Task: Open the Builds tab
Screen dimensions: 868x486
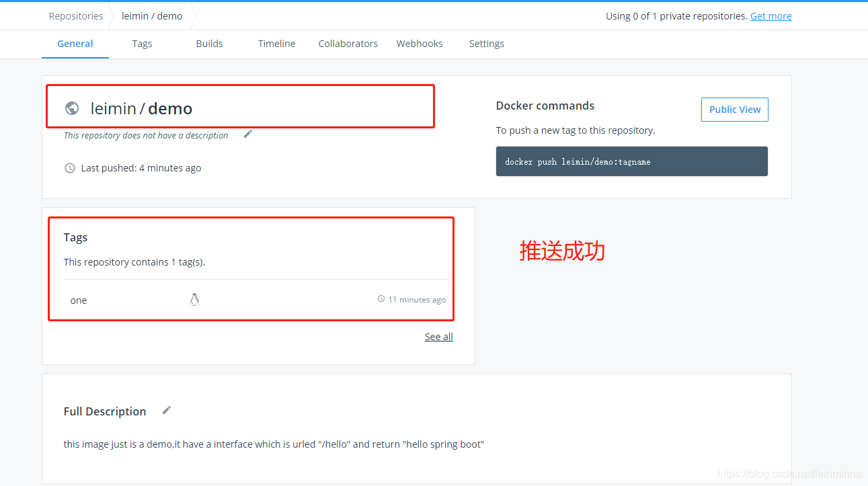Action: [x=209, y=44]
